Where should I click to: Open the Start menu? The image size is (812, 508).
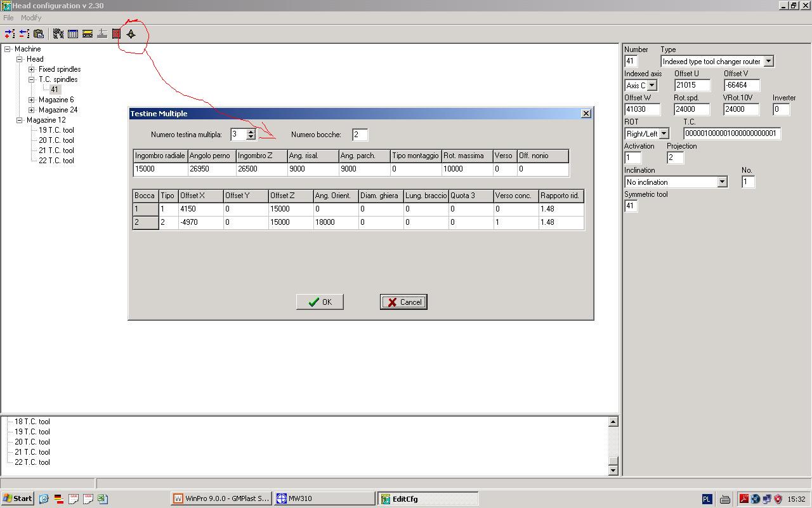click(18, 498)
